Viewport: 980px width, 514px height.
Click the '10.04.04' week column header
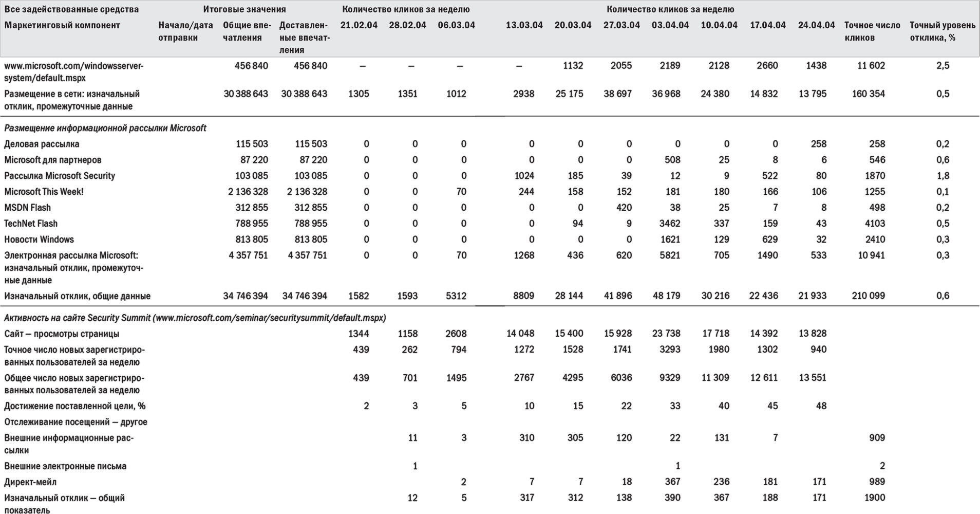[x=719, y=25]
